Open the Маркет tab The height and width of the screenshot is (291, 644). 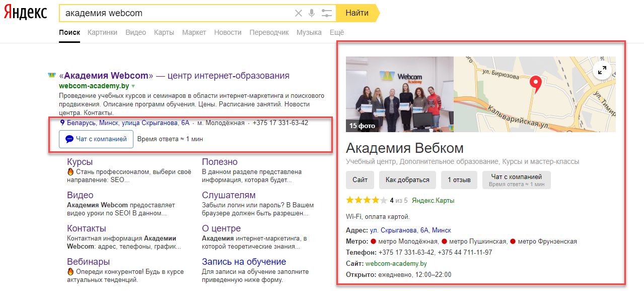[194, 32]
